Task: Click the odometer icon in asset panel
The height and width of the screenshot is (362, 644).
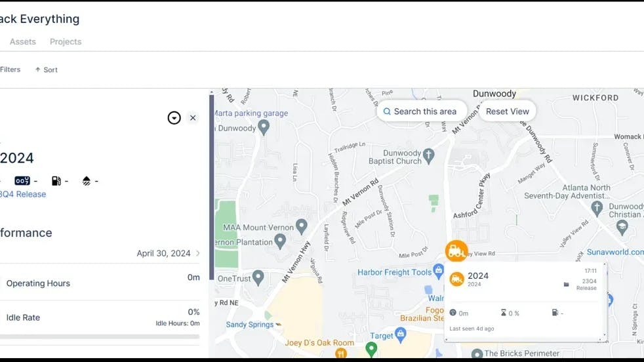Action: (x=22, y=181)
